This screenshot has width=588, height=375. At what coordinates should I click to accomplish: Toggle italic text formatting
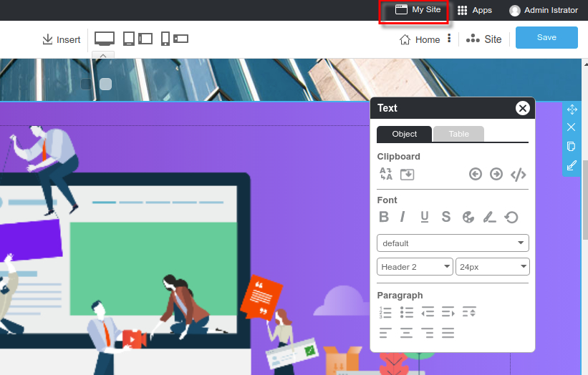403,217
